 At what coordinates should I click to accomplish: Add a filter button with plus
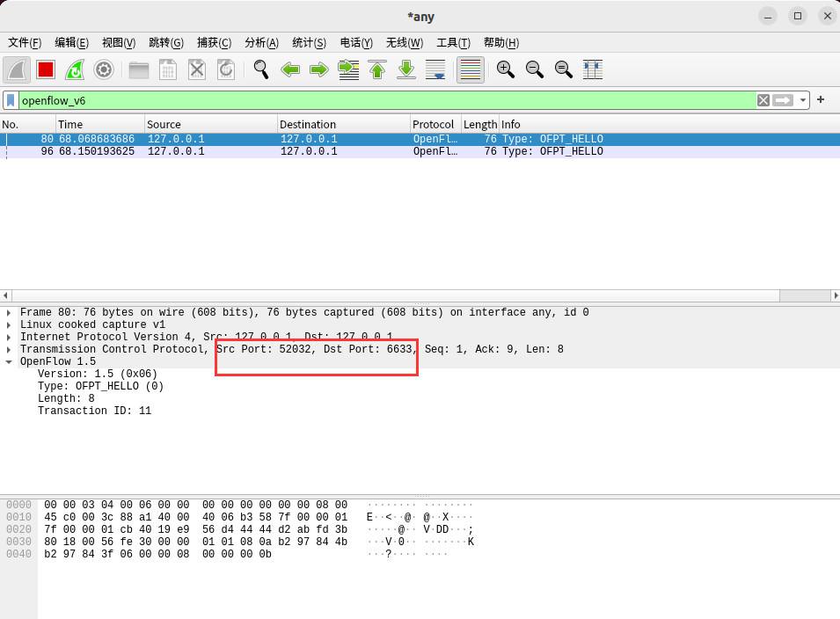tap(821, 99)
